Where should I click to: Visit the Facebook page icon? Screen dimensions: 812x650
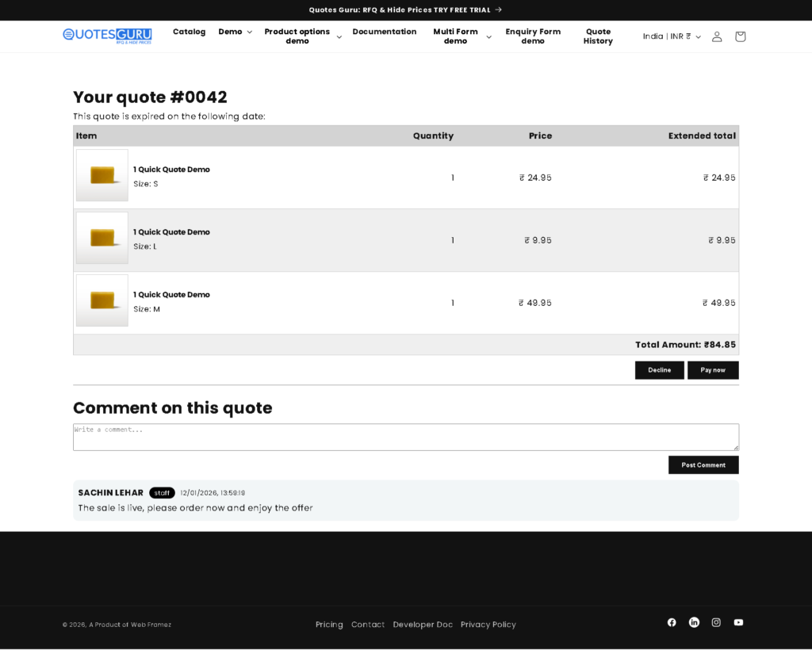point(672,622)
